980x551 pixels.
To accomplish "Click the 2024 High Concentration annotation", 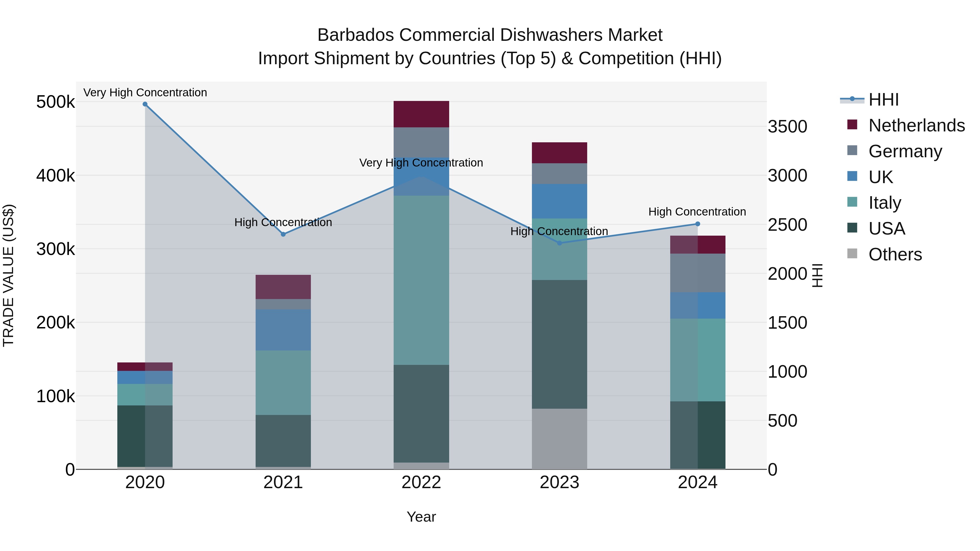I will pyautogui.click(x=697, y=212).
